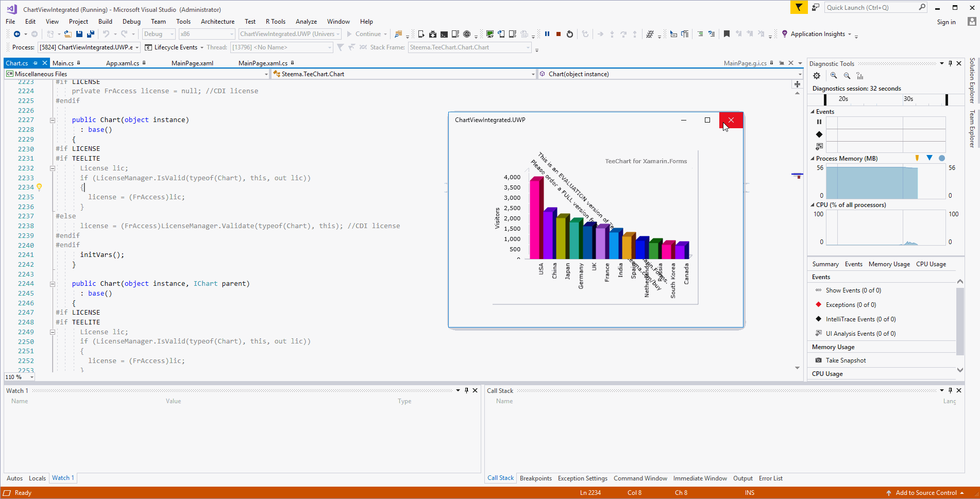The width and height of the screenshot is (980, 499).
Task: Toggle pin on Chart.cs tab
Action: pyautogui.click(x=35, y=63)
